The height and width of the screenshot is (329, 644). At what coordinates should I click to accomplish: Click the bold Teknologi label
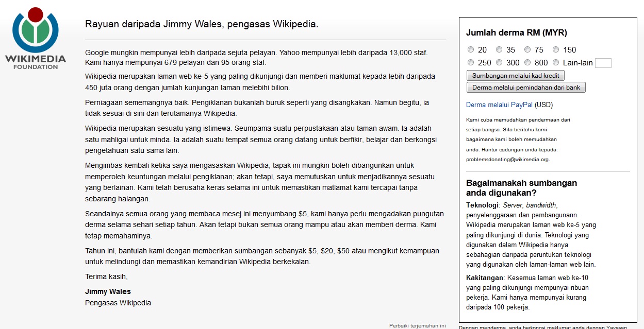[483, 205]
